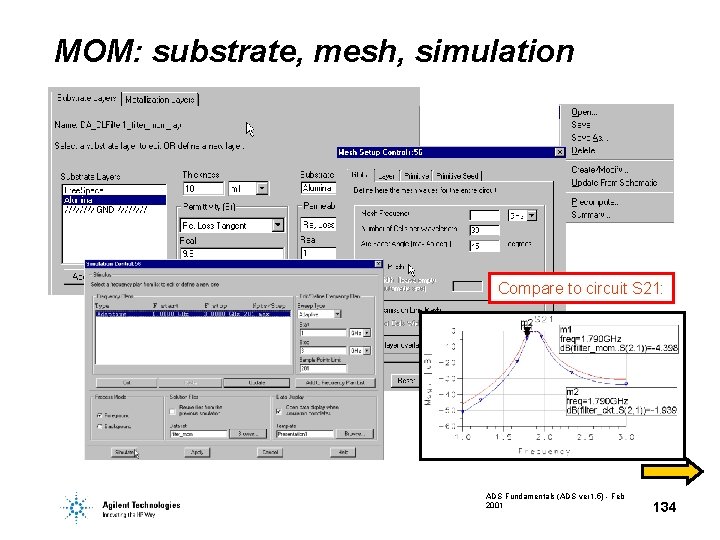This screenshot has height=540, width=720.
Task: Click the m1 marker readout on the S21 plot
Action: click(x=619, y=339)
